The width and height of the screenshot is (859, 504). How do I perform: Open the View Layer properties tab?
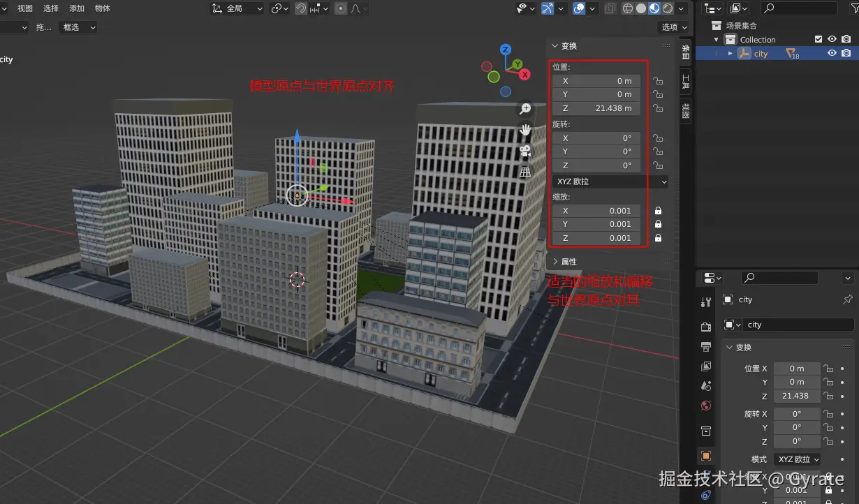705,366
